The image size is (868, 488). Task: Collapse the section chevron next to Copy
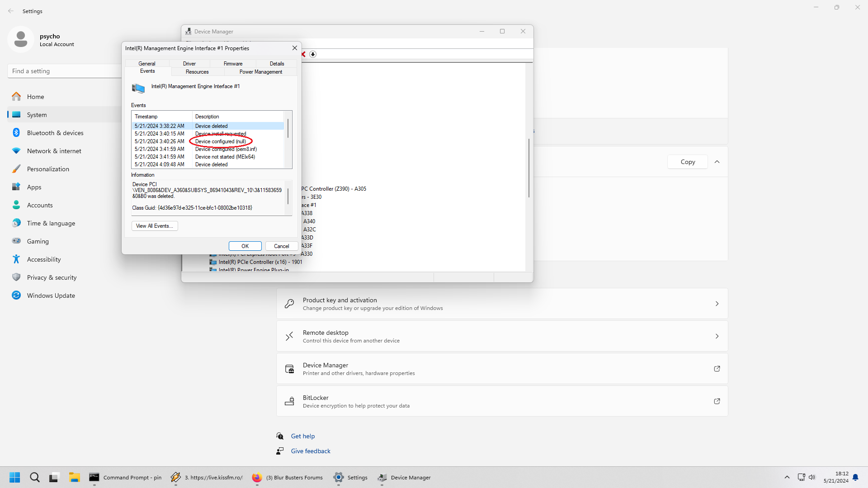point(717,162)
